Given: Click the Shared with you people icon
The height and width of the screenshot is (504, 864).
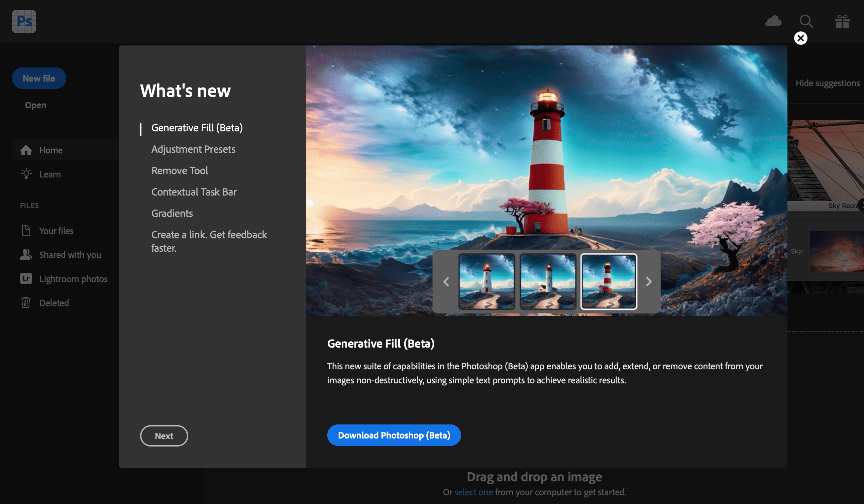Looking at the screenshot, I should (x=26, y=255).
